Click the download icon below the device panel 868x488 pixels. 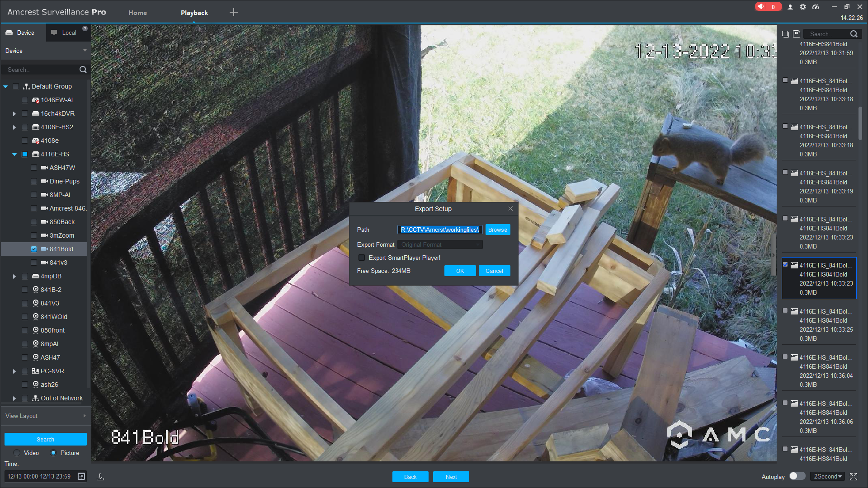coord(100,477)
